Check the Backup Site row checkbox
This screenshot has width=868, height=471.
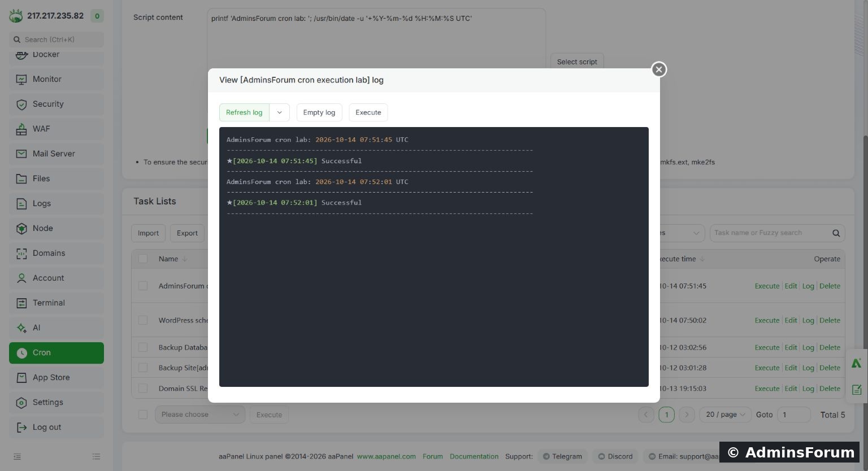[143, 368]
